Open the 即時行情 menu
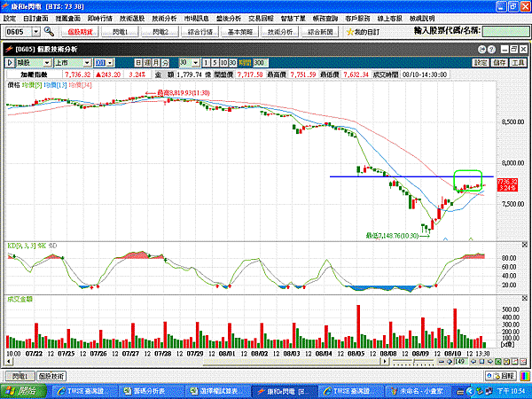 [x=99, y=19]
